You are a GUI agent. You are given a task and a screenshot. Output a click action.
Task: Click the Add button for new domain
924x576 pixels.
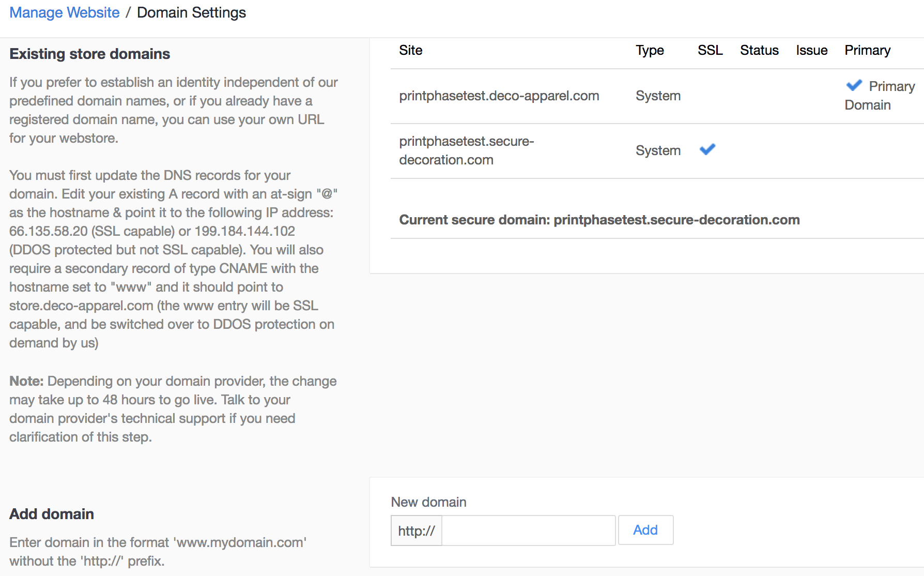[645, 530]
